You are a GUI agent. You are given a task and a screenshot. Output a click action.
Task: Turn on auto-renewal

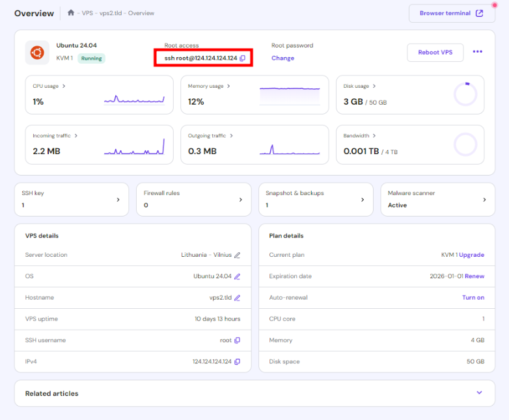point(473,298)
